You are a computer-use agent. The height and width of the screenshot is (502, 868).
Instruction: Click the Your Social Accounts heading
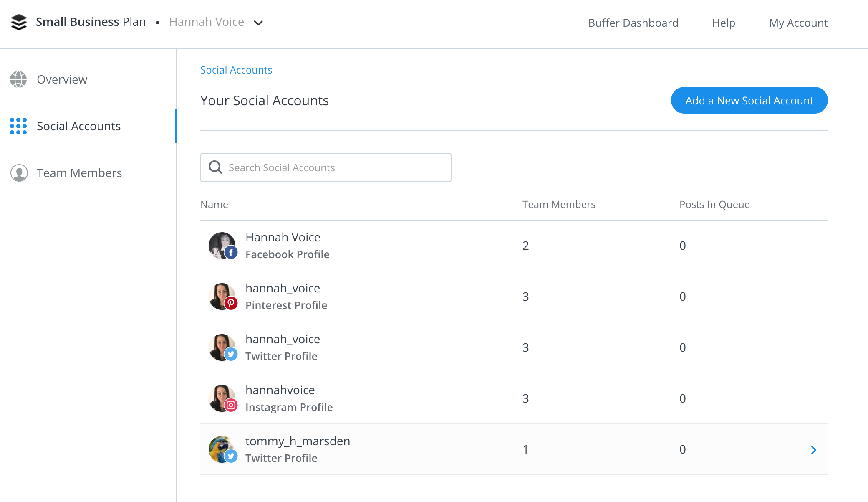[x=265, y=100]
